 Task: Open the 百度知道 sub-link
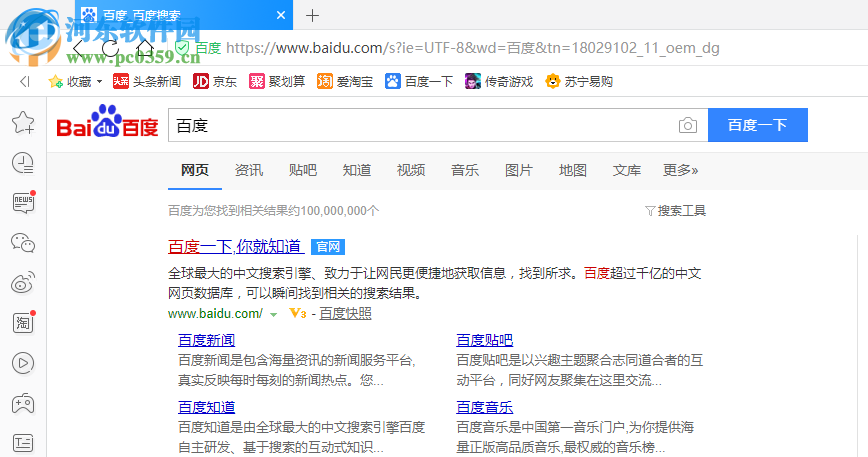[206, 407]
